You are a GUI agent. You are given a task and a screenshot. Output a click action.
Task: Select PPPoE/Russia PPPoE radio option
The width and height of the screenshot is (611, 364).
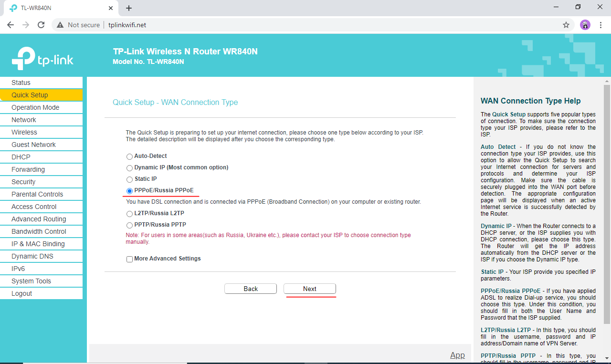click(x=129, y=191)
